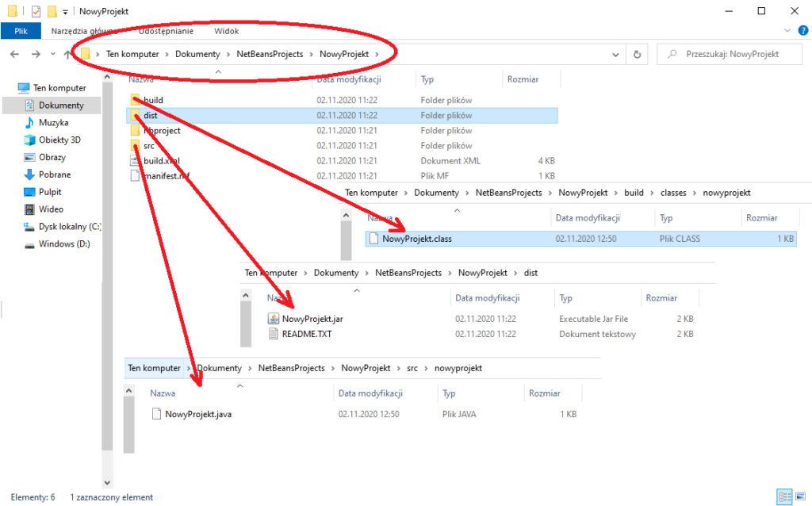Click the Back navigation arrow

pyautogui.click(x=14, y=54)
